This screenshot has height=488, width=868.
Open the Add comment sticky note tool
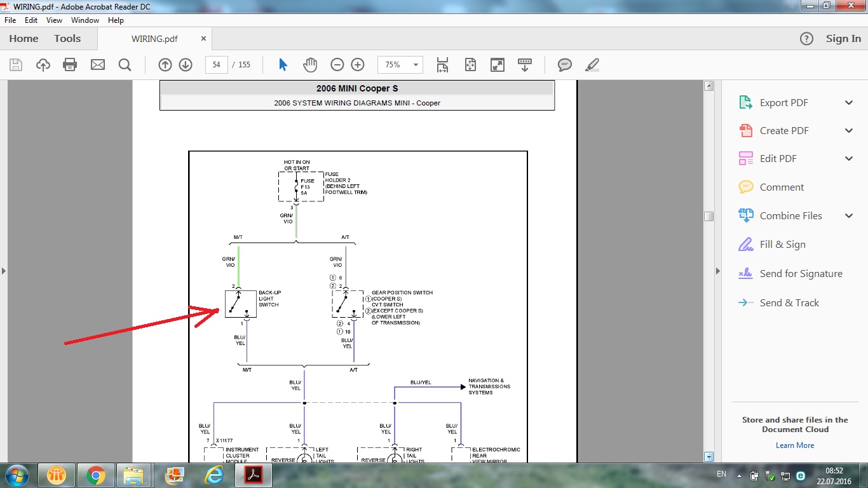[564, 65]
